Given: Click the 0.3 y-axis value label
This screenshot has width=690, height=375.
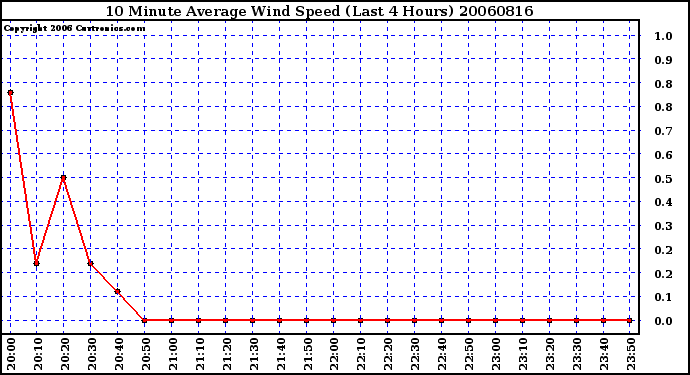Looking at the screenshot, I should click(663, 226).
